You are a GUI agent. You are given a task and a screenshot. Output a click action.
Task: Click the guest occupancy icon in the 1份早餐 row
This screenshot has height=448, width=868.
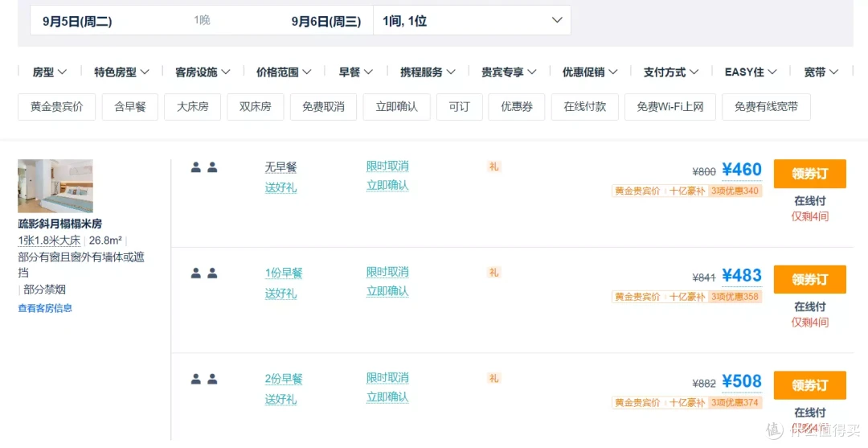[204, 273]
